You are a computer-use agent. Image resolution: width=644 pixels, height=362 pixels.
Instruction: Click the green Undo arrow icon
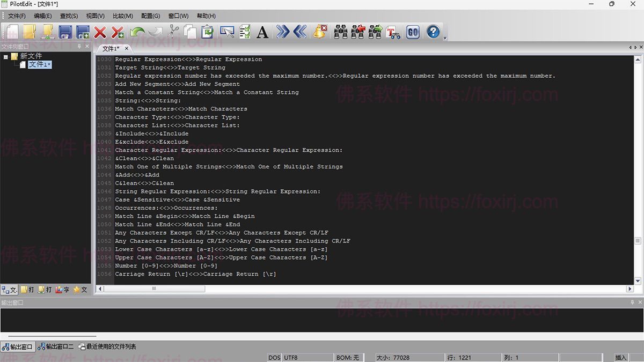(x=137, y=32)
